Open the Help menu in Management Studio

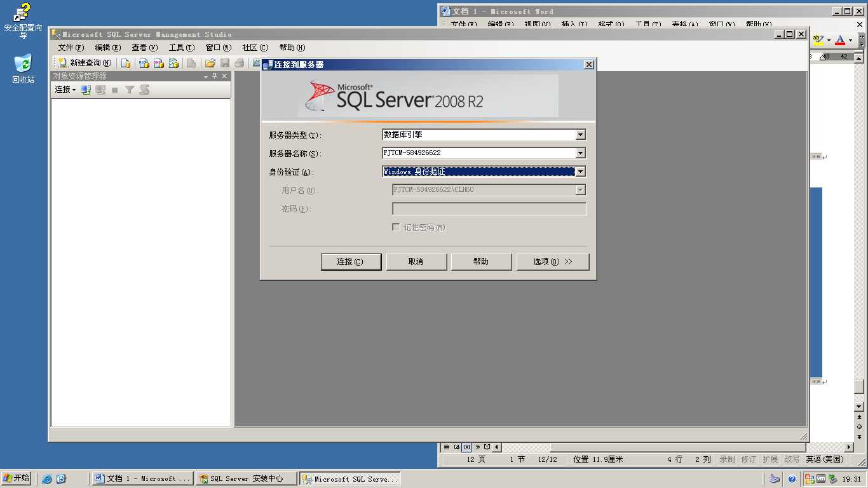292,48
